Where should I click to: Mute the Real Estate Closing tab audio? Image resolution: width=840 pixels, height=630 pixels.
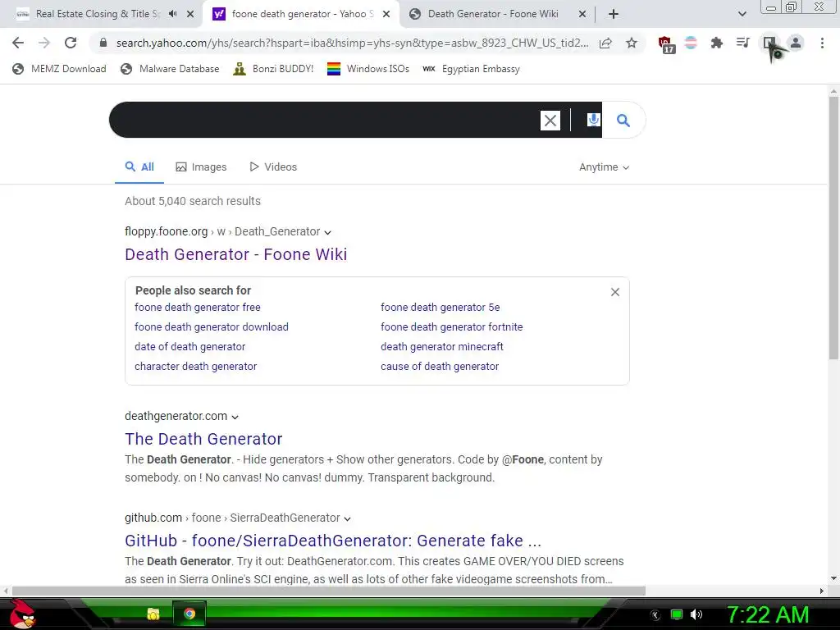coord(172,14)
